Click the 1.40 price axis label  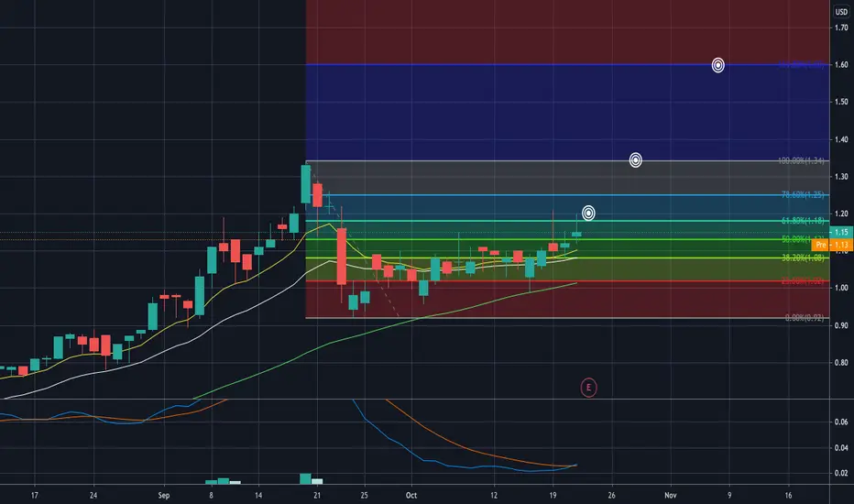[841, 139]
